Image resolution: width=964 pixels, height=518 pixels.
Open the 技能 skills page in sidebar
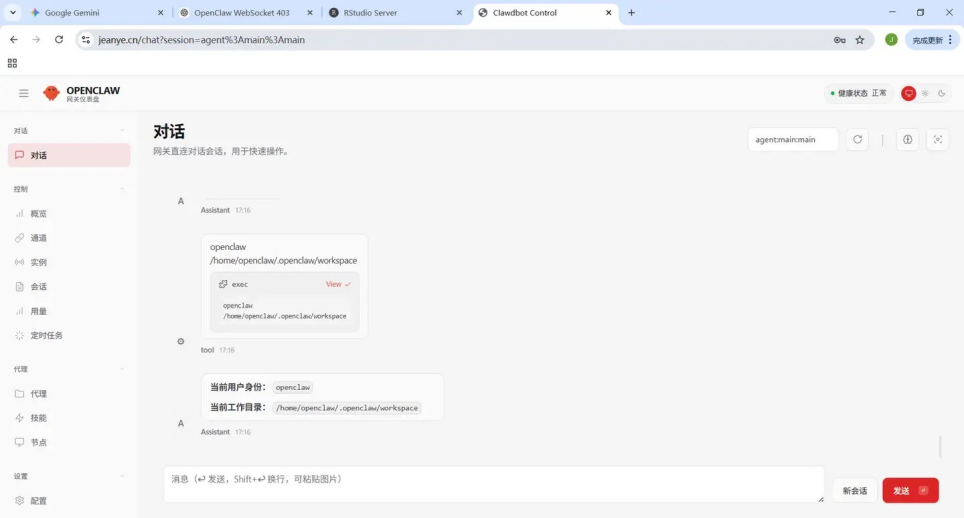[x=69, y=418]
